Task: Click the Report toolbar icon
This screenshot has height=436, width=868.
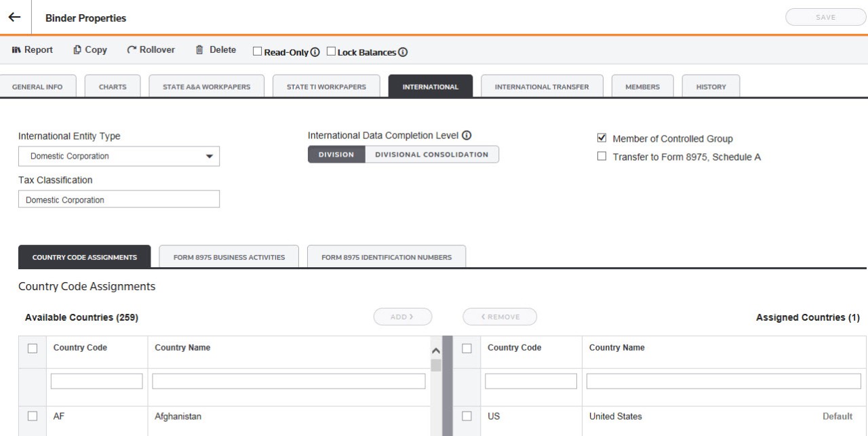Action: pyautogui.click(x=17, y=50)
